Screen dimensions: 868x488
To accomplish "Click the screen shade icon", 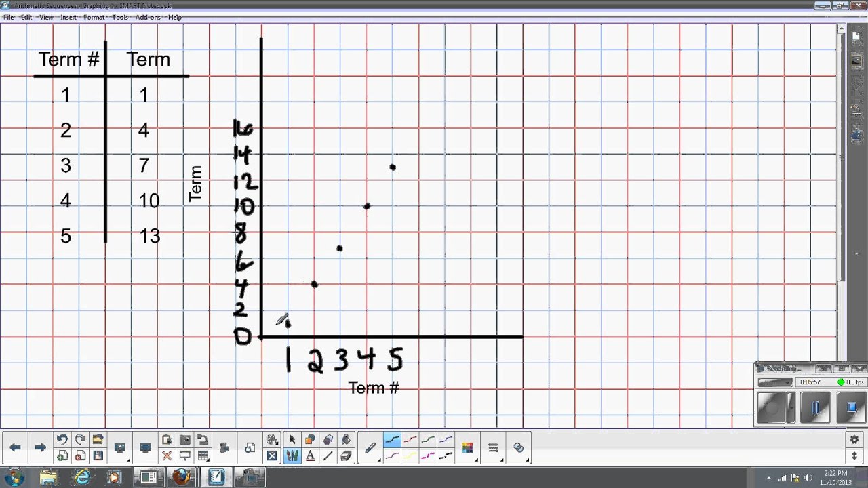I will [184, 455].
